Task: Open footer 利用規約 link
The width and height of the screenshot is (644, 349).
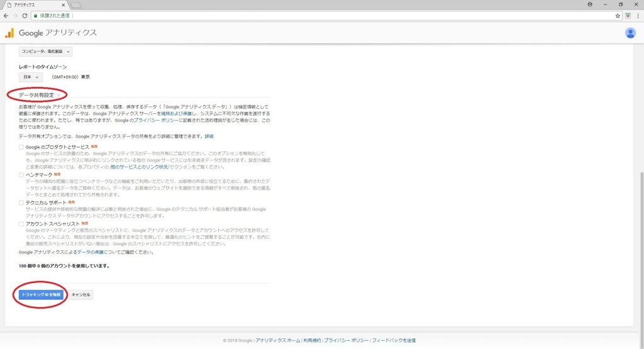Action: (x=312, y=340)
